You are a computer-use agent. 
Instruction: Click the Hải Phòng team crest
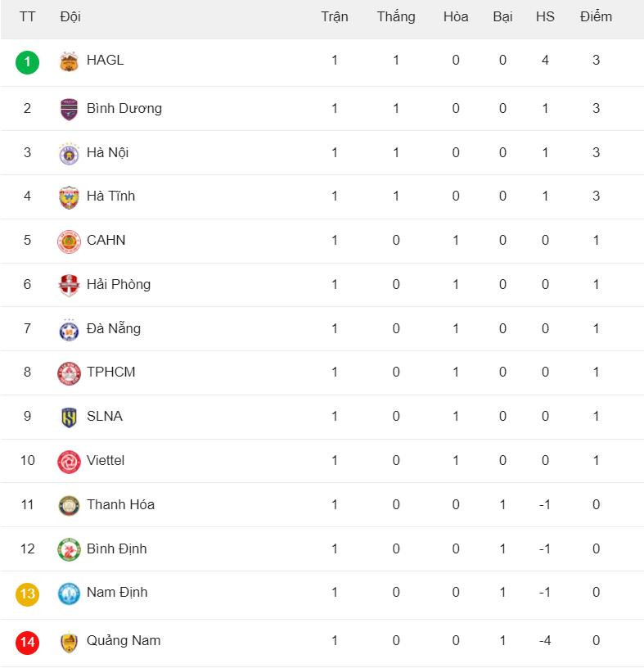pyautogui.click(x=69, y=285)
